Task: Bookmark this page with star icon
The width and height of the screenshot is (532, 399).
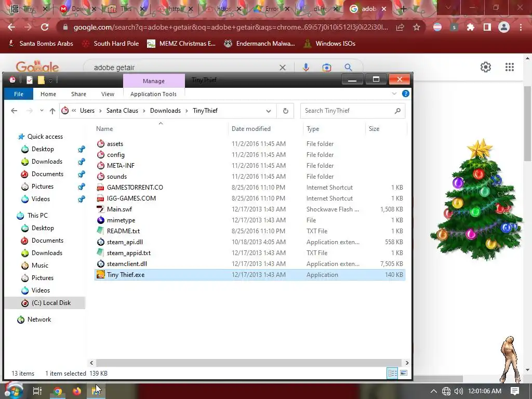Action: 417,27
